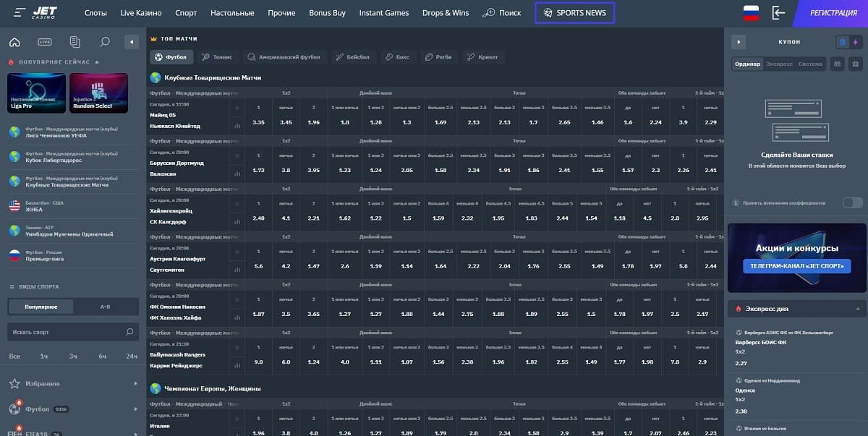Favorite the Майнц 05 match with the star
The image size is (868, 436).
click(237, 108)
